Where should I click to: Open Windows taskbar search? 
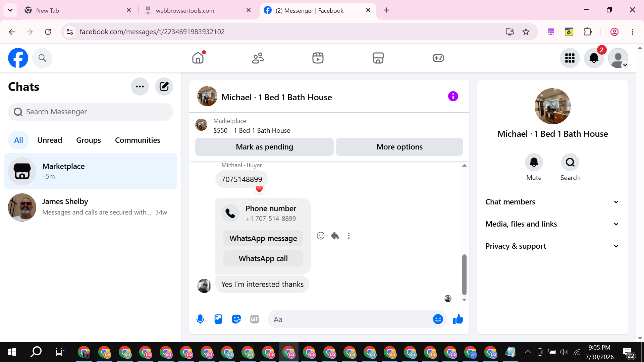tap(36, 352)
